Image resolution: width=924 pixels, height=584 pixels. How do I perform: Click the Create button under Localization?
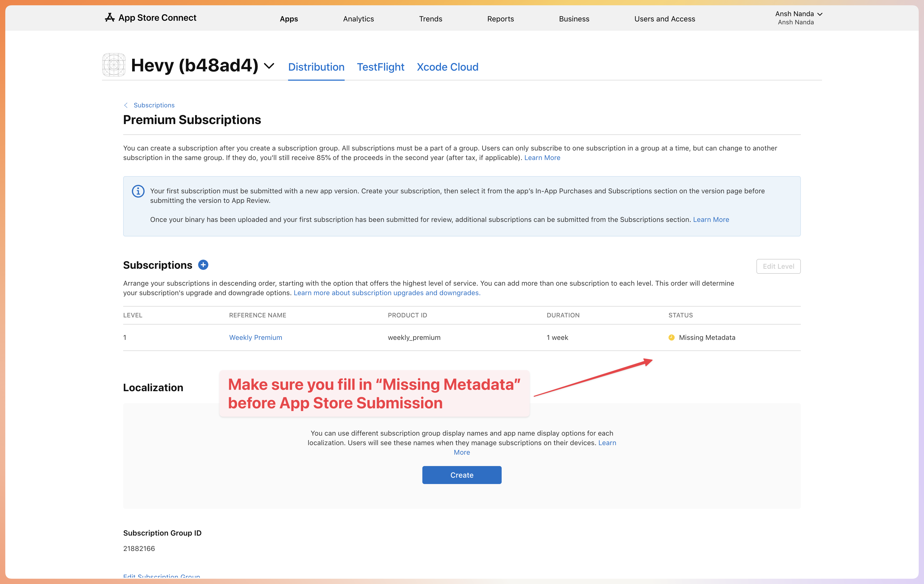pos(462,475)
